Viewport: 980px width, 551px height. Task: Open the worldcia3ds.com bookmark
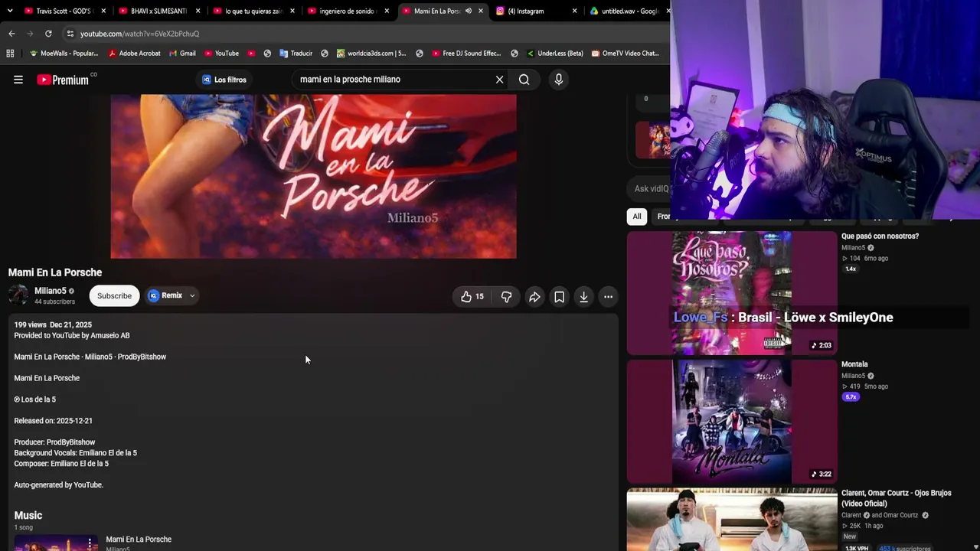371,54
